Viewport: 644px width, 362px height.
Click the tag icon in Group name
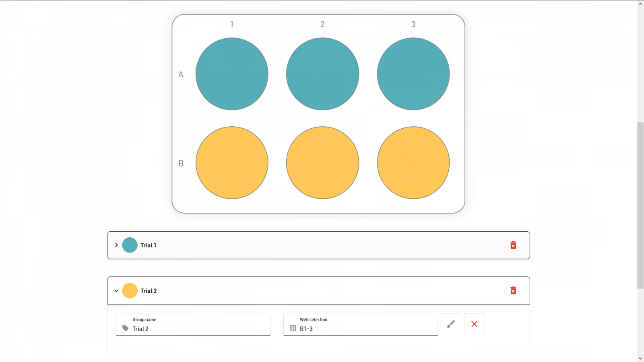(125, 328)
